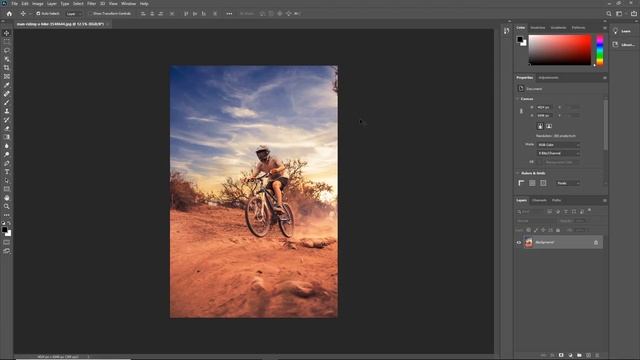Toggle the Auto-Select checkbox
The height and width of the screenshot is (360, 640).
point(38,13)
